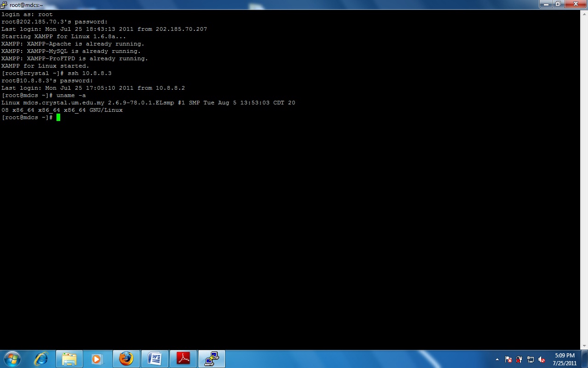Launch Internet Explorer from the taskbar
The height and width of the screenshot is (368, 588).
tap(41, 359)
